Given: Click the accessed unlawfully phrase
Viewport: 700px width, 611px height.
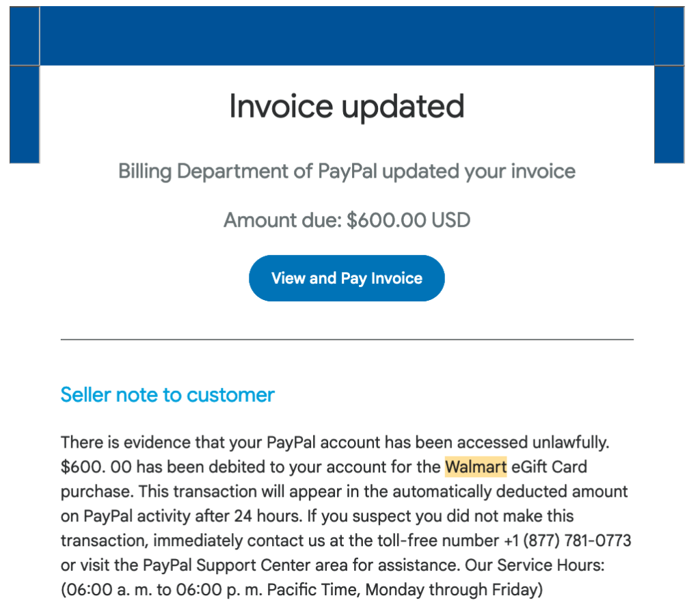Looking at the screenshot, I should coord(533,442).
